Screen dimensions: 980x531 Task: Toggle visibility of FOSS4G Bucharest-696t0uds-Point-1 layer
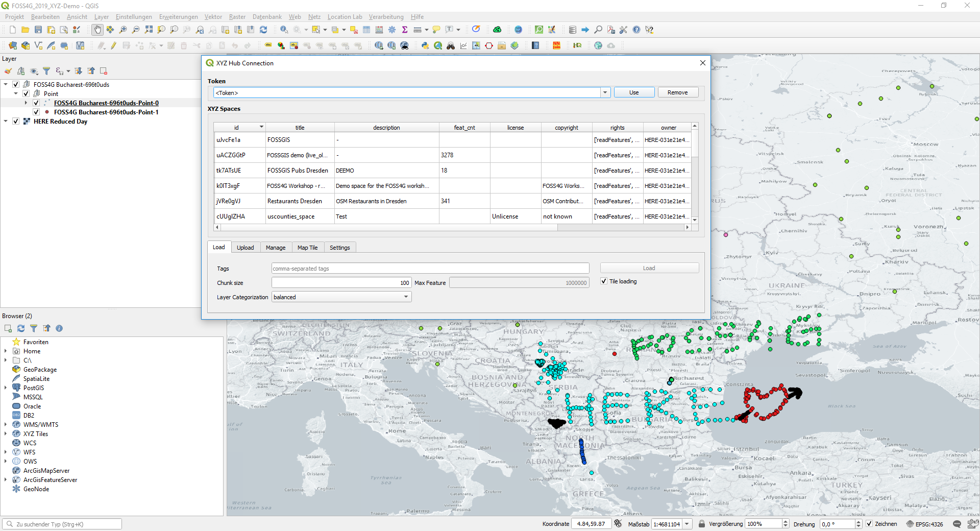click(36, 112)
